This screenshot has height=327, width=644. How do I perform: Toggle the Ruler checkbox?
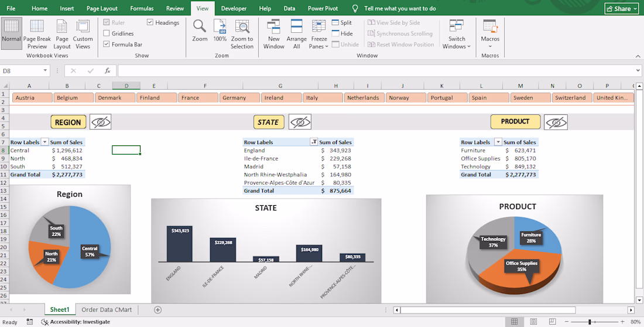(107, 23)
